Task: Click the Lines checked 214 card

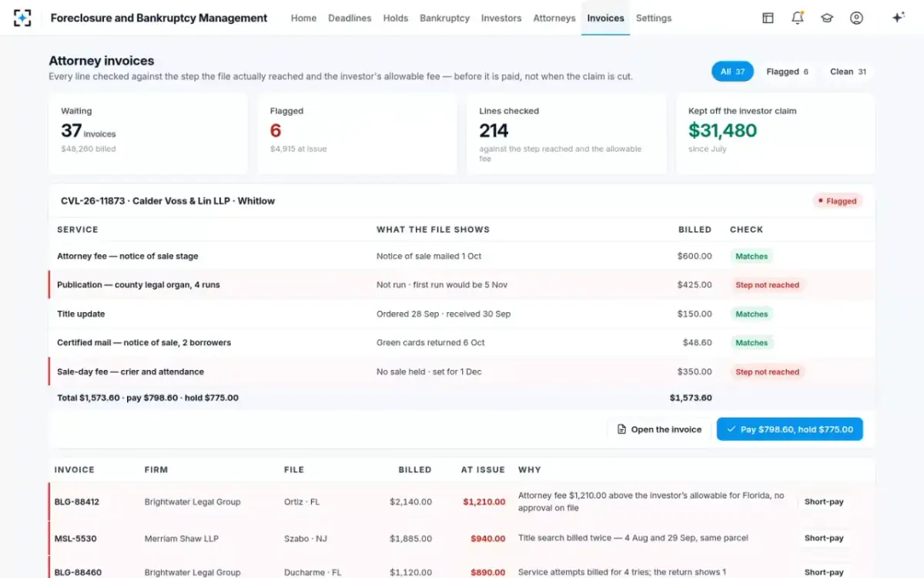Action: coord(566,134)
